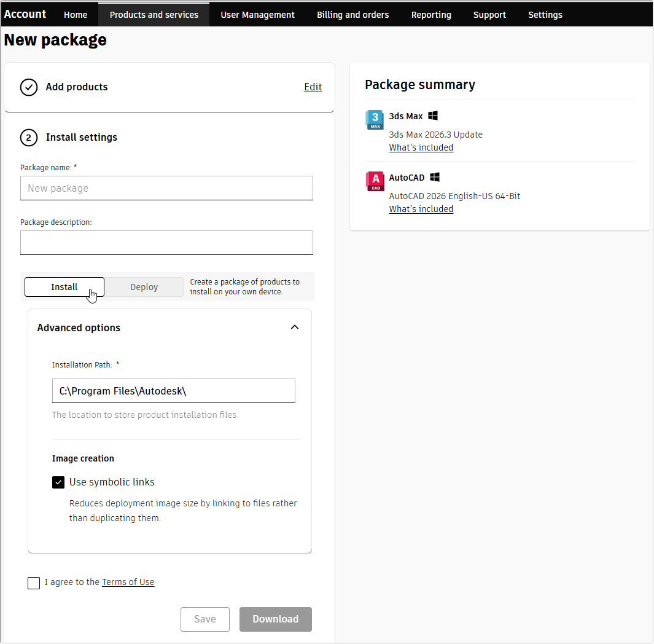The image size is (654, 644).
Task: Switch to the User Management tab
Action: tap(257, 14)
